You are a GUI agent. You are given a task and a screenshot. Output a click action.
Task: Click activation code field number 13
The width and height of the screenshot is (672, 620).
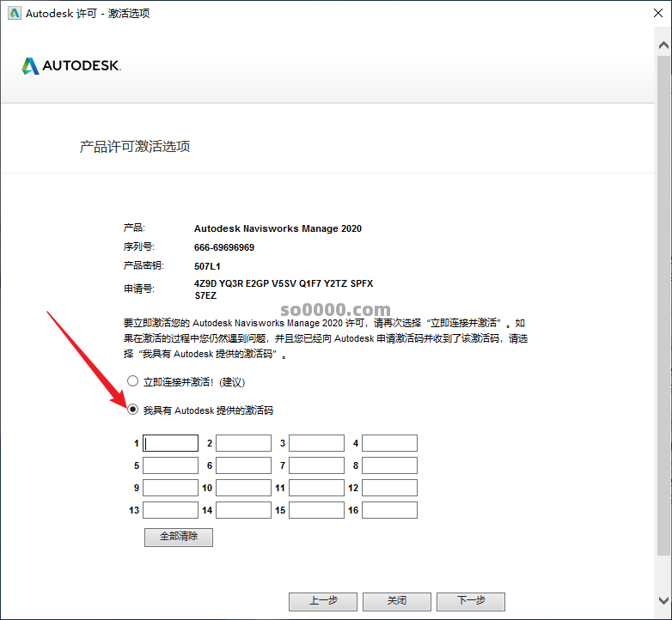(170, 510)
